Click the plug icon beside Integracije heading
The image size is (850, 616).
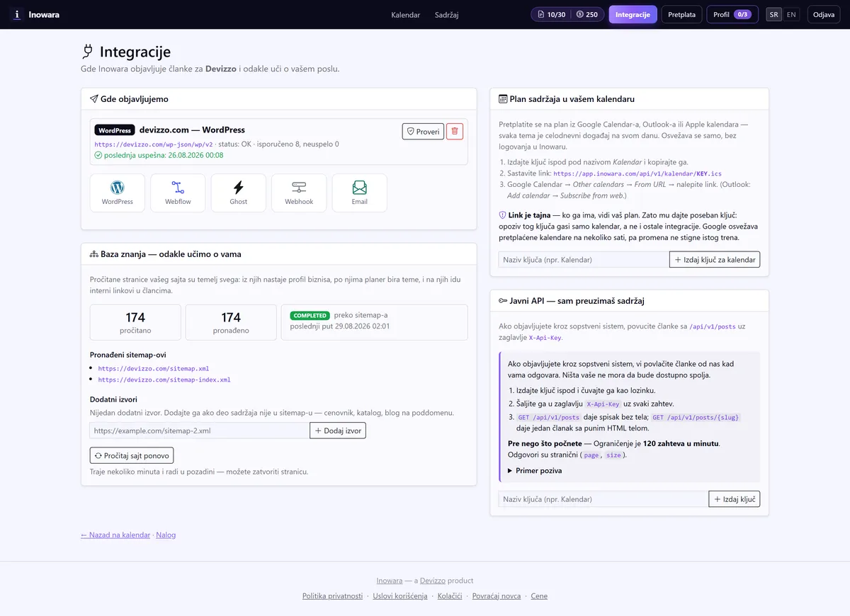(x=88, y=52)
